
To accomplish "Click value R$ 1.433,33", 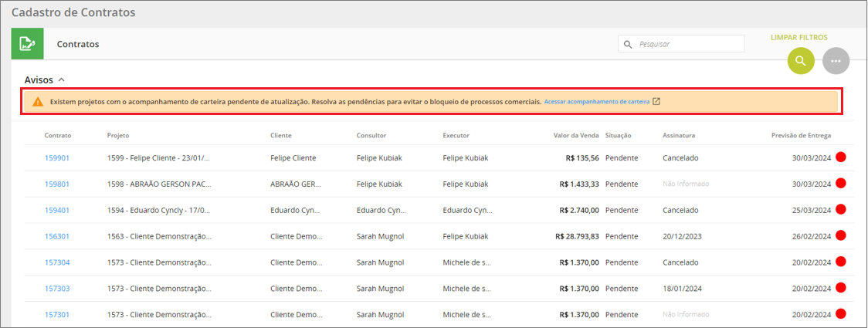I will pos(579,184).
